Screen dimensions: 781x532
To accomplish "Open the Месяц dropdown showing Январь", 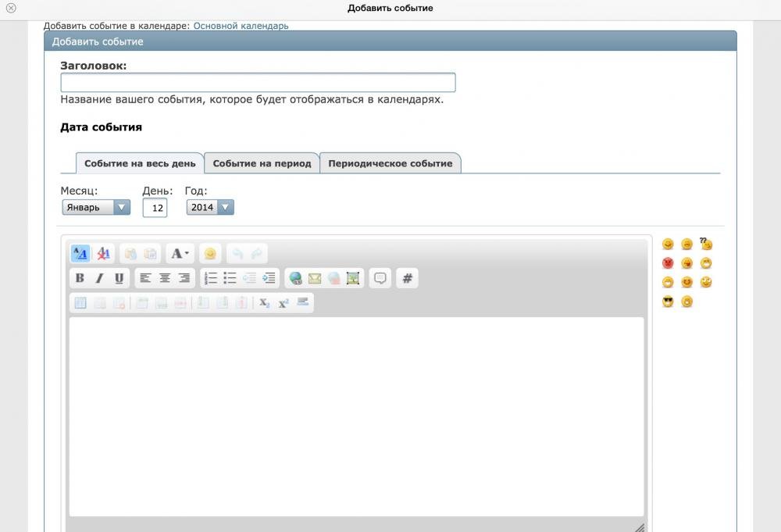I will pos(96,207).
